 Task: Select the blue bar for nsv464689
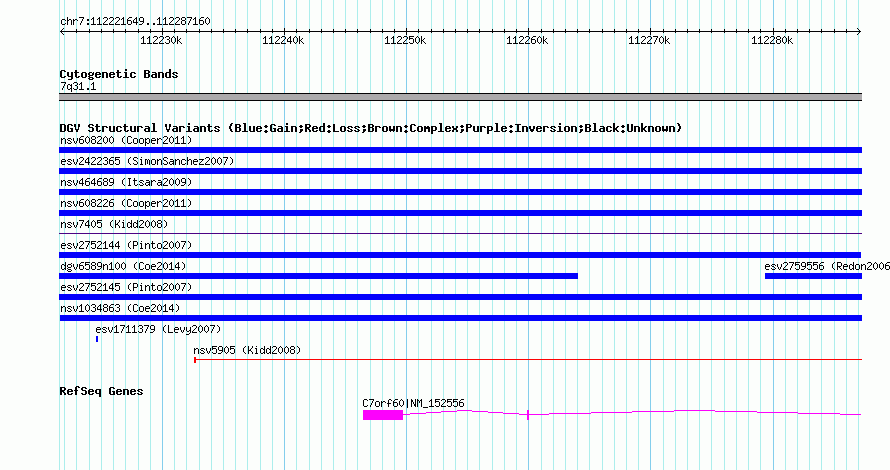(460, 192)
